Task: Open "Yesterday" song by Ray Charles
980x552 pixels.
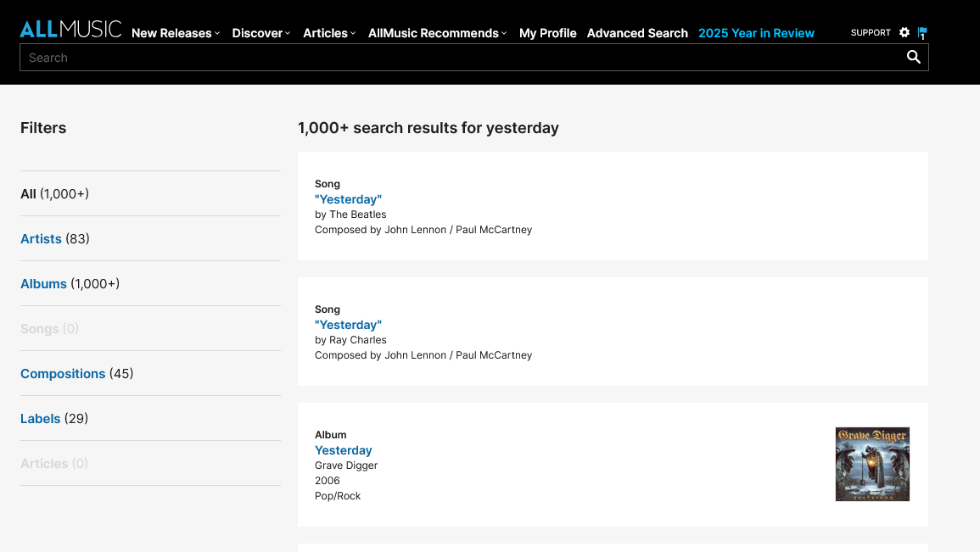Action: pos(348,325)
